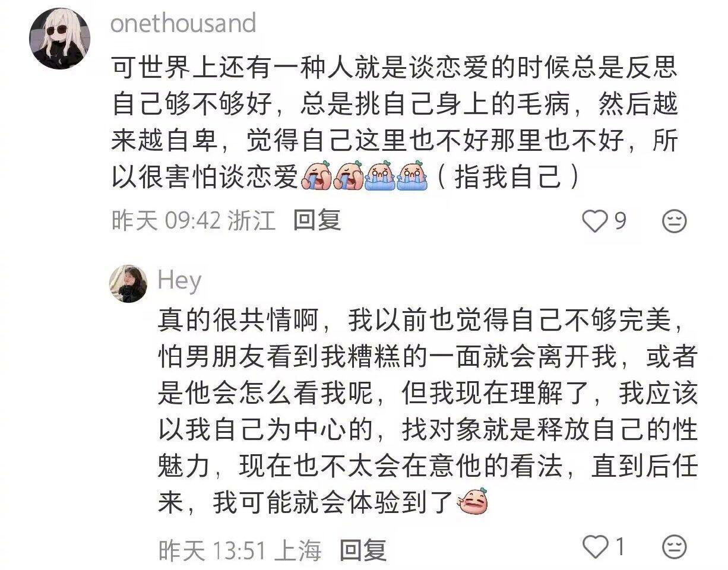The height and width of the screenshot is (570, 728).
Task: Click the first crying emoji sticker
Action: tap(317, 176)
